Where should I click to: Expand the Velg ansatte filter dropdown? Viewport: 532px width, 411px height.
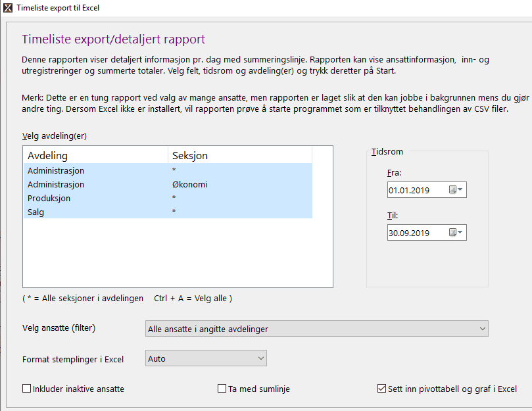pyautogui.click(x=482, y=329)
